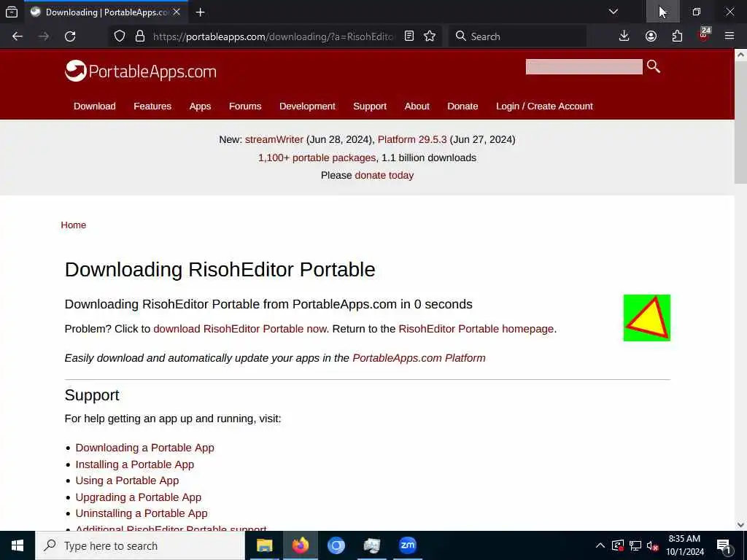Open the About menu item

[x=417, y=106]
